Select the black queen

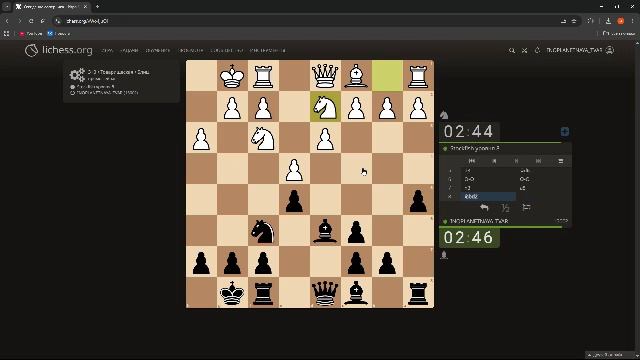pyautogui.click(x=325, y=293)
